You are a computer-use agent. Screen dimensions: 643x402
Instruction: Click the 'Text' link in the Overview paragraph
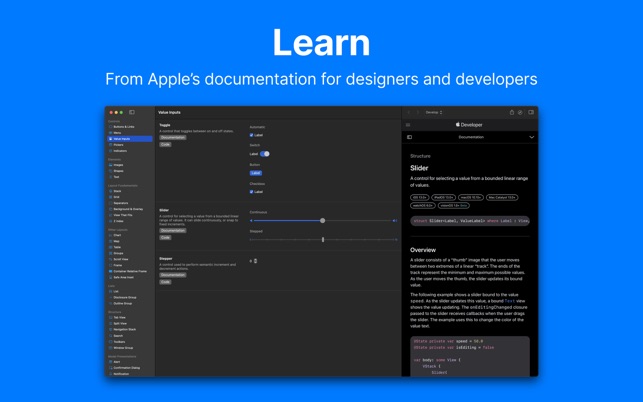510,301
